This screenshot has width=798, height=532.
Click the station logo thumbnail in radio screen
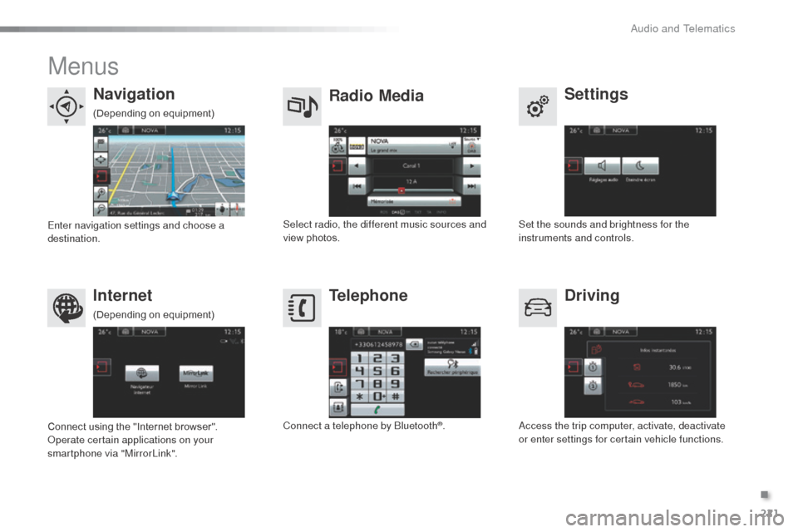pos(357,146)
